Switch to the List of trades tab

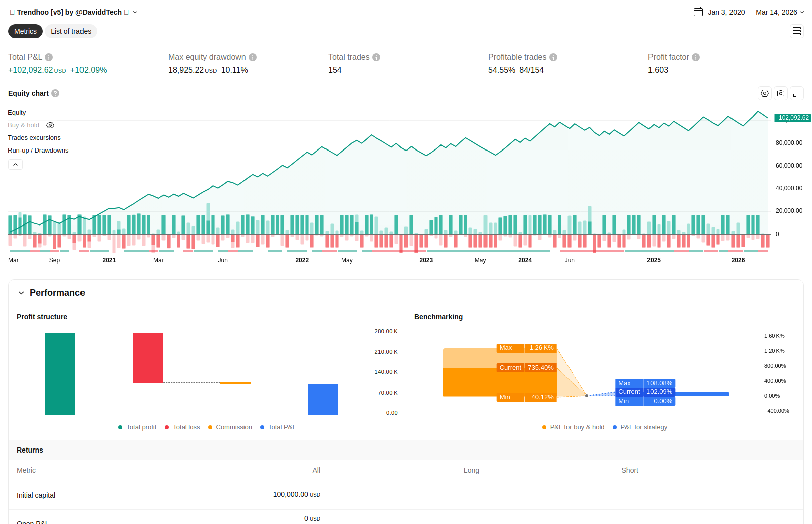click(71, 31)
